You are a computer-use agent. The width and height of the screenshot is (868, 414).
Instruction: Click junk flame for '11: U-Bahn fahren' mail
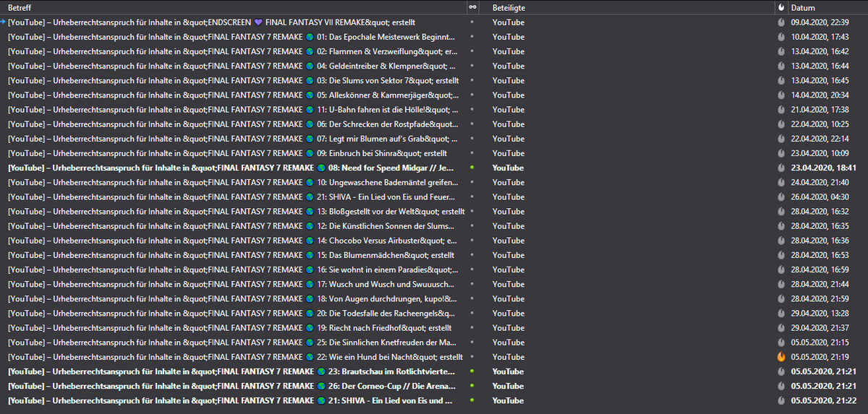click(781, 110)
